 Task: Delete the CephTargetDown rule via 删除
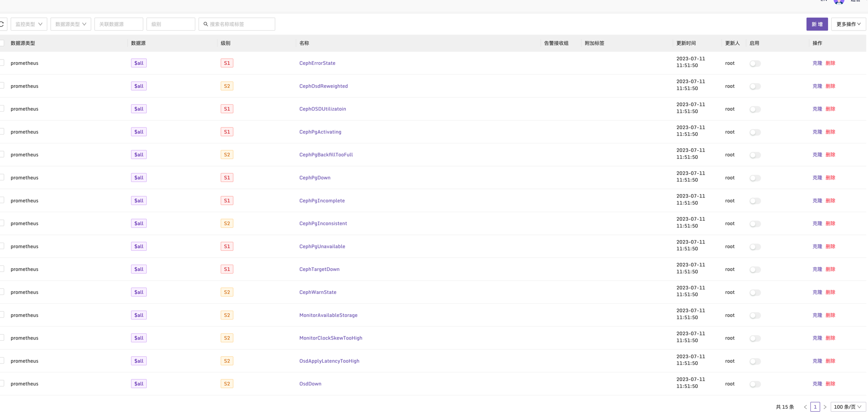point(830,269)
